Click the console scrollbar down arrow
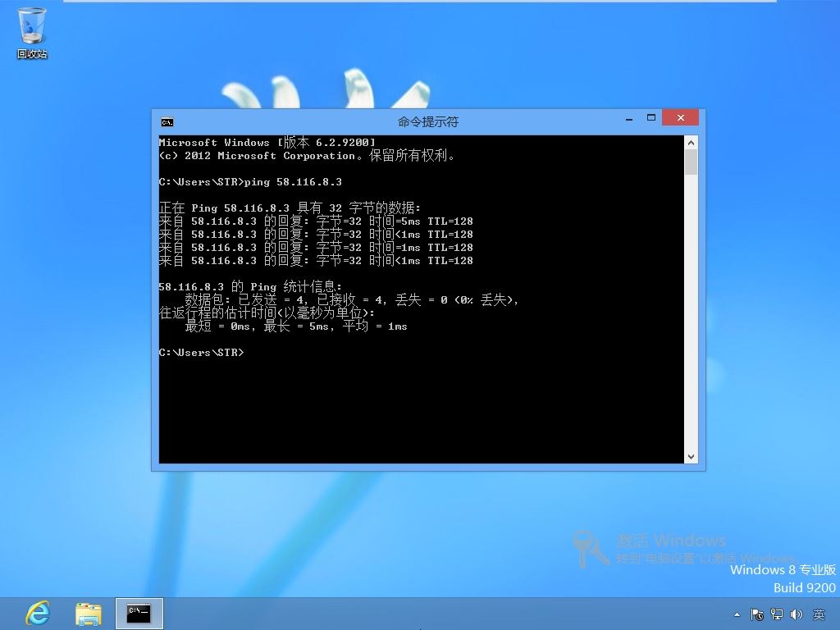The image size is (840, 630). point(691,456)
